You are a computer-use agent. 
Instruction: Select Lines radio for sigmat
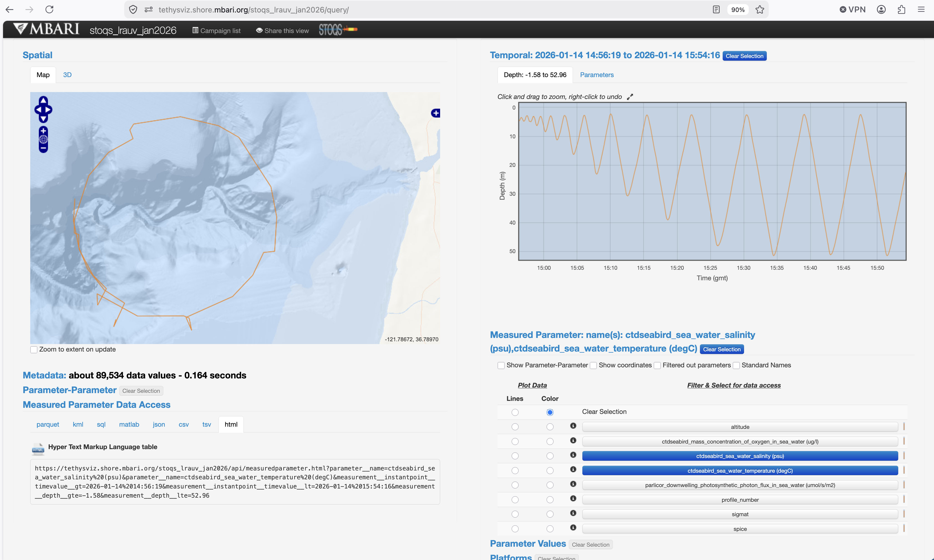click(x=515, y=514)
